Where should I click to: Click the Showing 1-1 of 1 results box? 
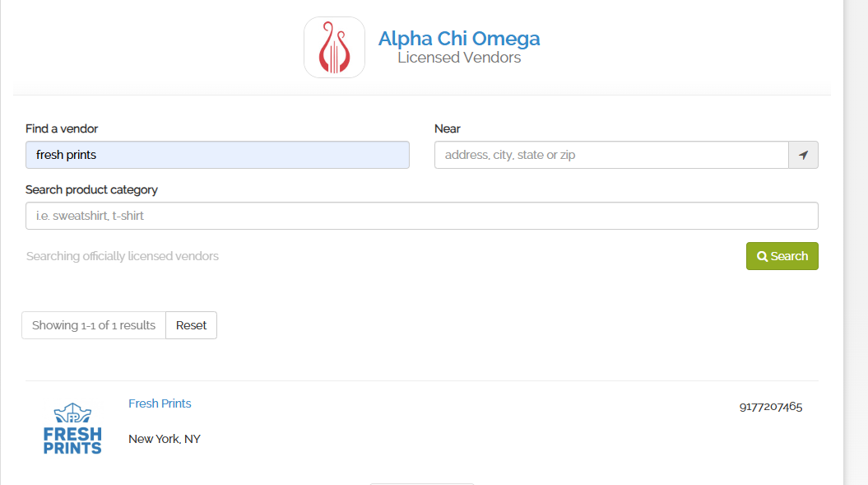[94, 325]
